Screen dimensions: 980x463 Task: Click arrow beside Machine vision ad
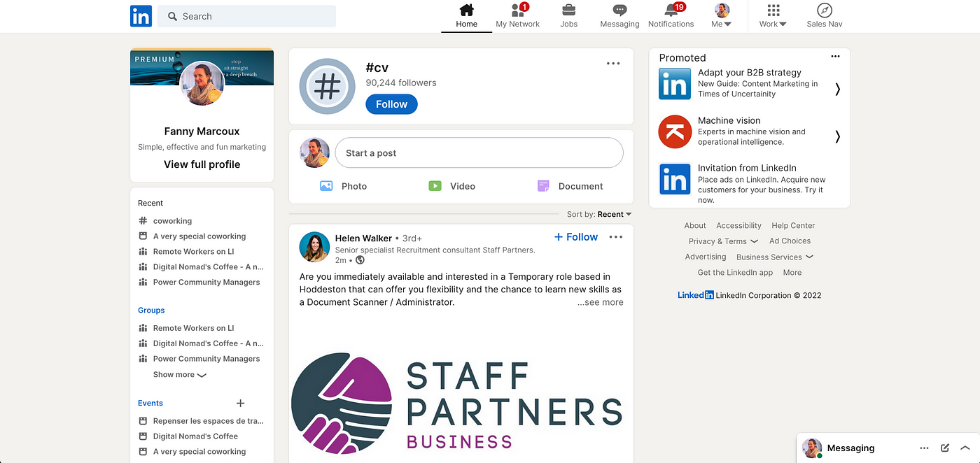point(837,136)
